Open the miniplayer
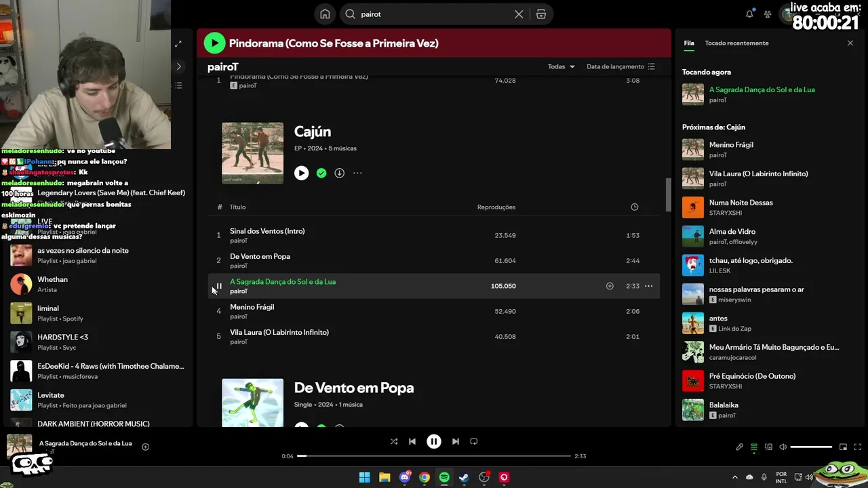This screenshot has width=868, height=488. click(x=843, y=447)
